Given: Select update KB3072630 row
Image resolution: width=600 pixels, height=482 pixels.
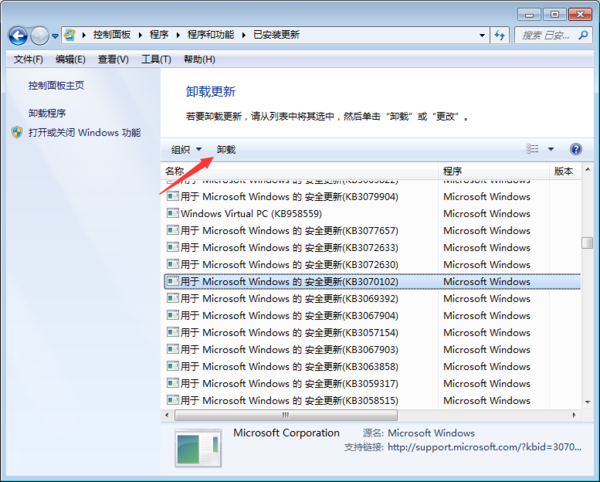Looking at the screenshot, I should 372,264.
